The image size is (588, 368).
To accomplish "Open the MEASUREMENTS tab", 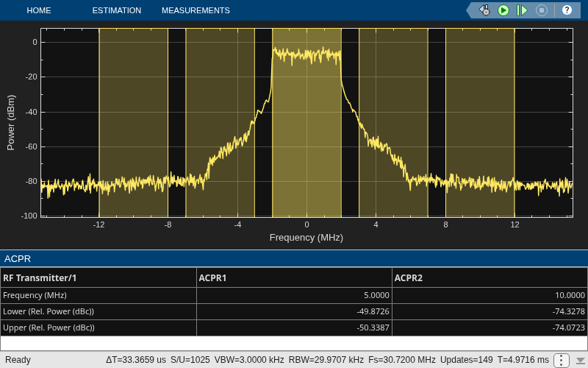I will click(196, 10).
